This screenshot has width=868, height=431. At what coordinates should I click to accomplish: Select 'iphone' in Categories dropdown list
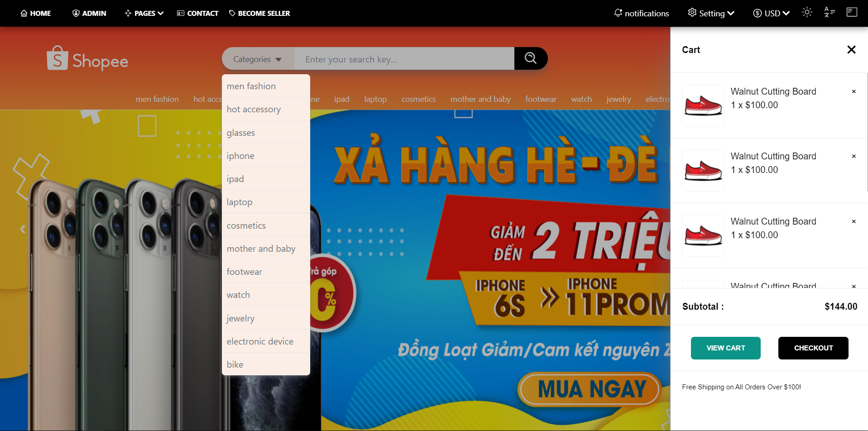(x=266, y=156)
